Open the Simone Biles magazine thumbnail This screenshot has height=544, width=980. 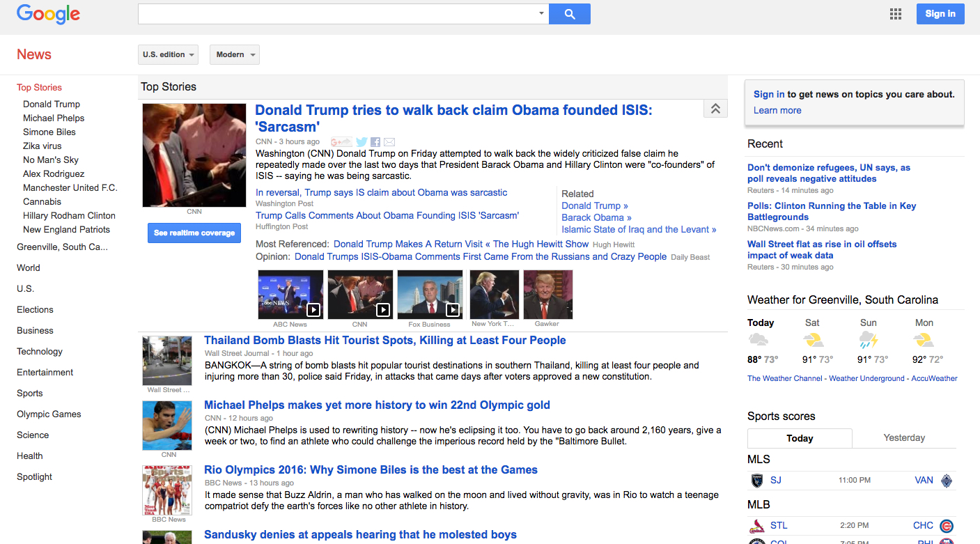pyautogui.click(x=167, y=490)
